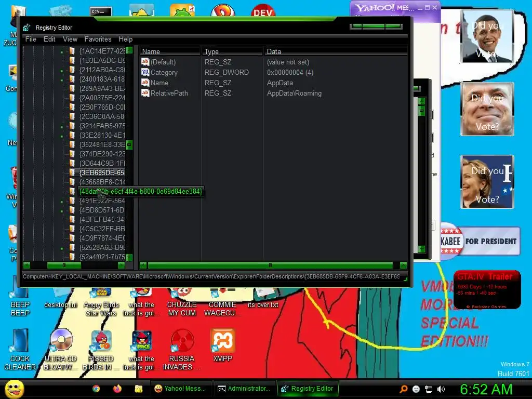
Task: Open the smiley-face Start button
Action: [14, 389]
